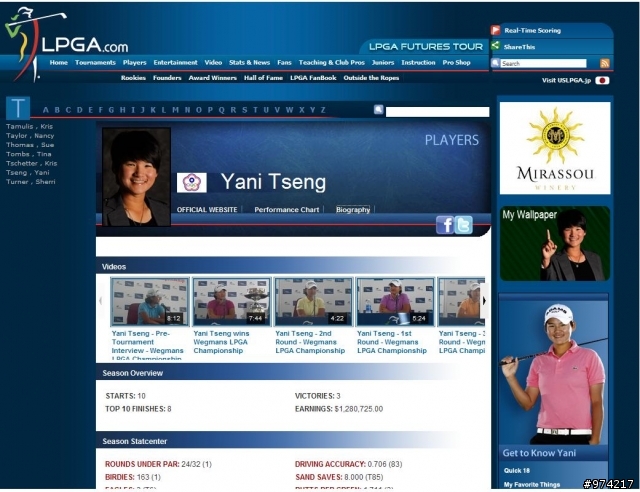
Task: Play the 2nd Round Wegmans video
Action: point(313,302)
